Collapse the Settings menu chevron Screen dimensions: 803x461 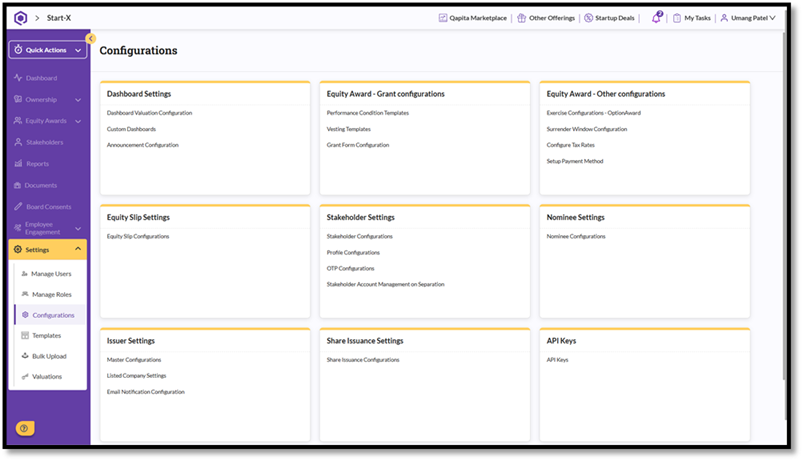78,249
